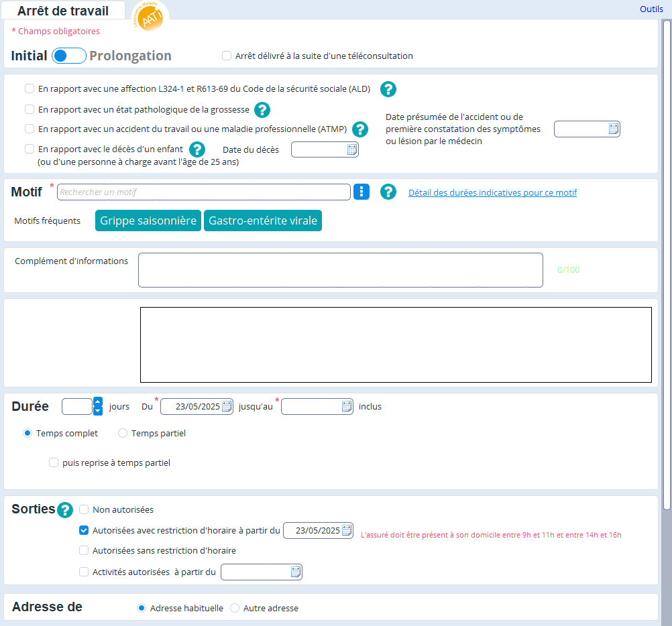Choose the Grippe saisonnière frequent motif
The width and height of the screenshot is (672, 626).
[148, 221]
